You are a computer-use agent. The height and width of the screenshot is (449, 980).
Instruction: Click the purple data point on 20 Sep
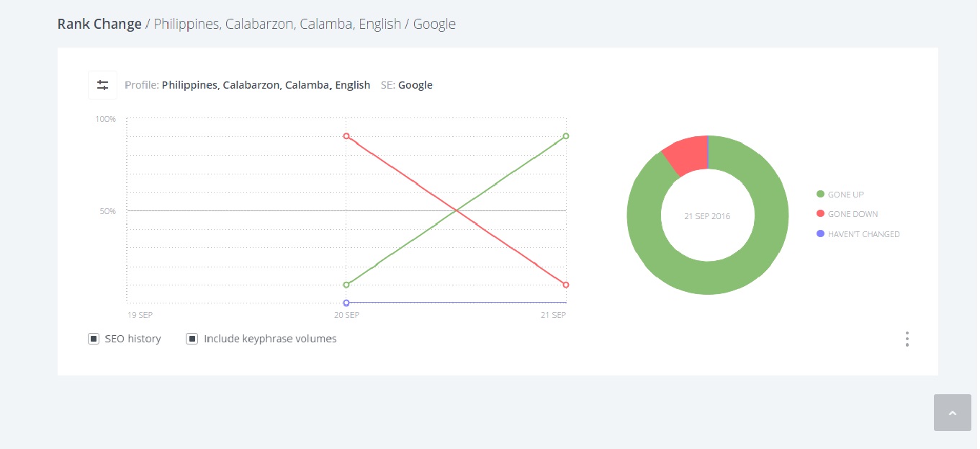346,303
